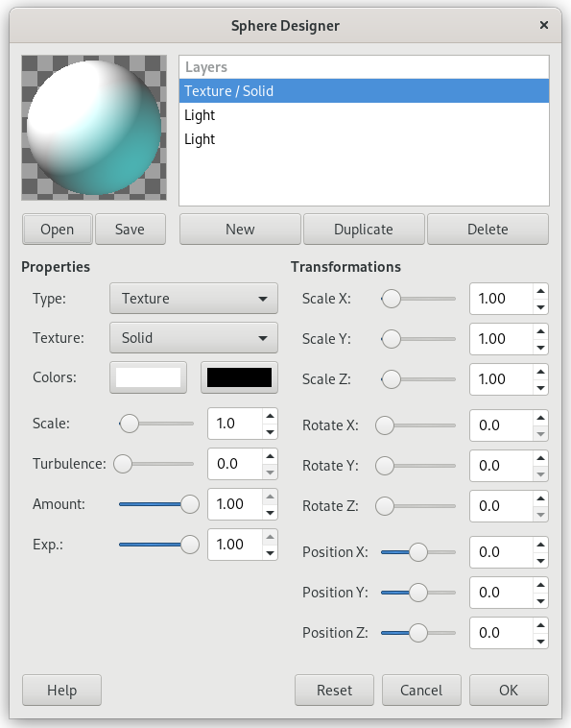Image resolution: width=571 pixels, height=728 pixels.
Task: Decrease Scale value with down arrow
Action: (x=270, y=432)
